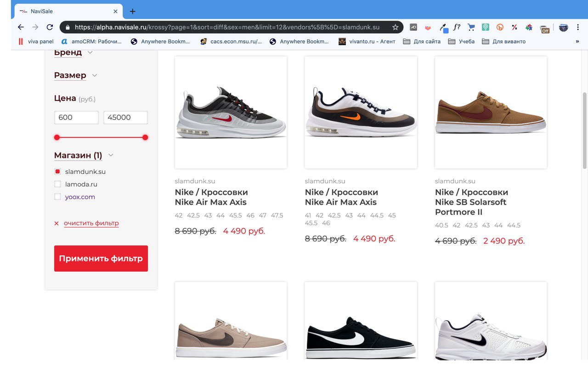Open the user profile avatar
Viewport: 588px width, 373px height.
564,27
